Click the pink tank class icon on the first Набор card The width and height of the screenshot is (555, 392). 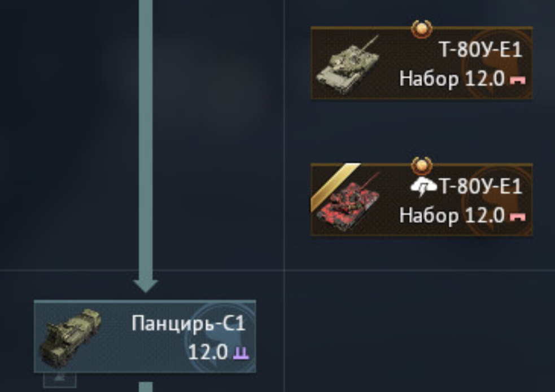[x=518, y=80]
